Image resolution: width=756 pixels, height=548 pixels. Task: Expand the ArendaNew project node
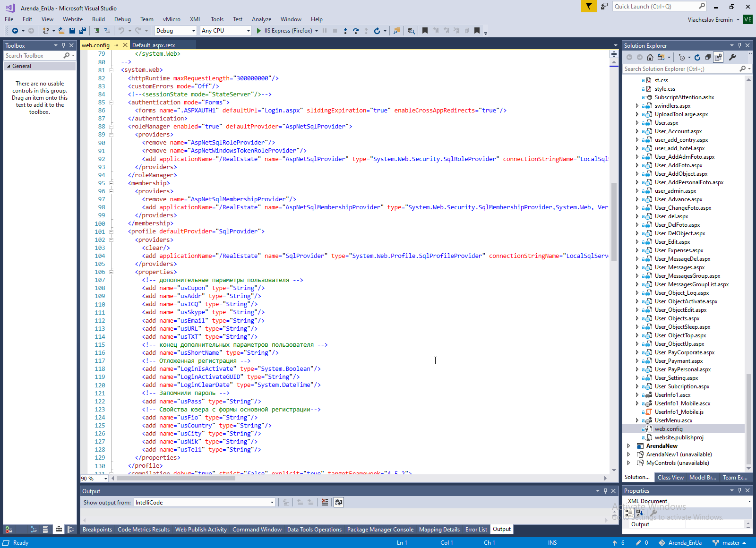(628, 446)
